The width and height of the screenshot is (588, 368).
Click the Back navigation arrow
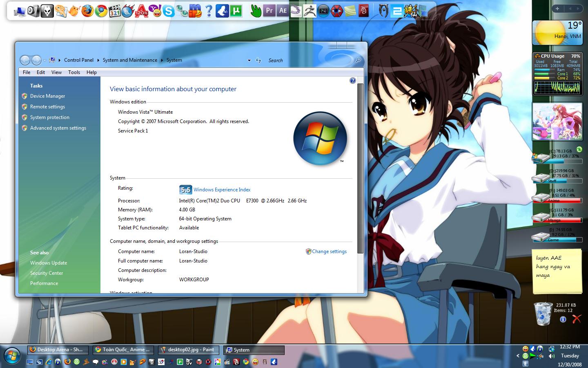tap(25, 60)
